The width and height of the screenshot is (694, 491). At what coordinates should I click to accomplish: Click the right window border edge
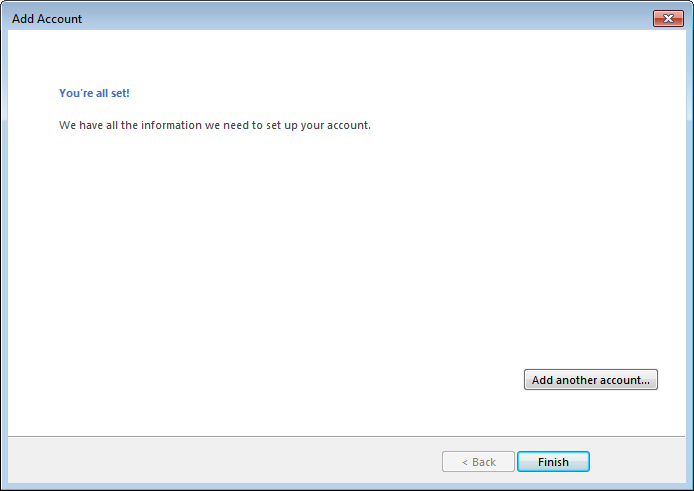(690, 250)
